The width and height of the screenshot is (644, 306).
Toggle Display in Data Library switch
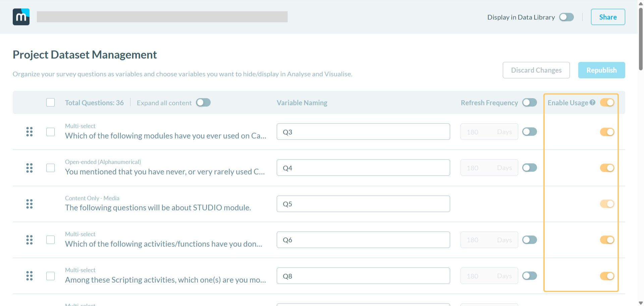pos(566,17)
